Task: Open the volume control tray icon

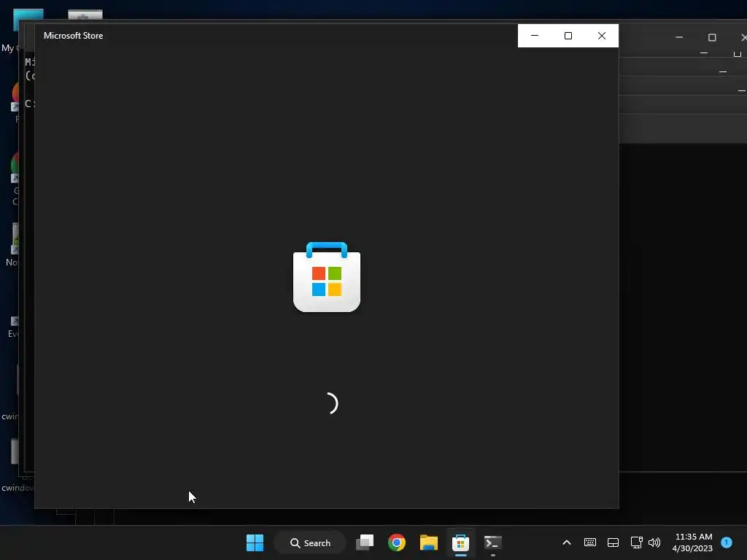Action: point(654,542)
